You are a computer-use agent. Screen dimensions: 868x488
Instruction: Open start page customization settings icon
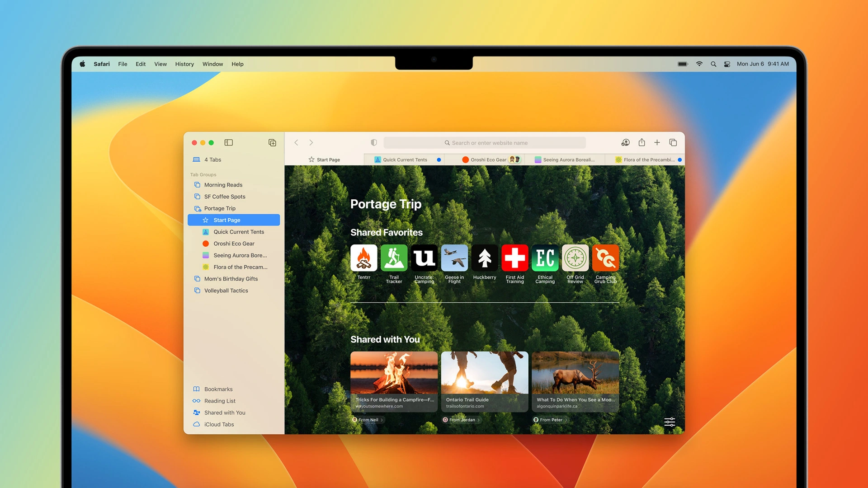click(x=670, y=422)
